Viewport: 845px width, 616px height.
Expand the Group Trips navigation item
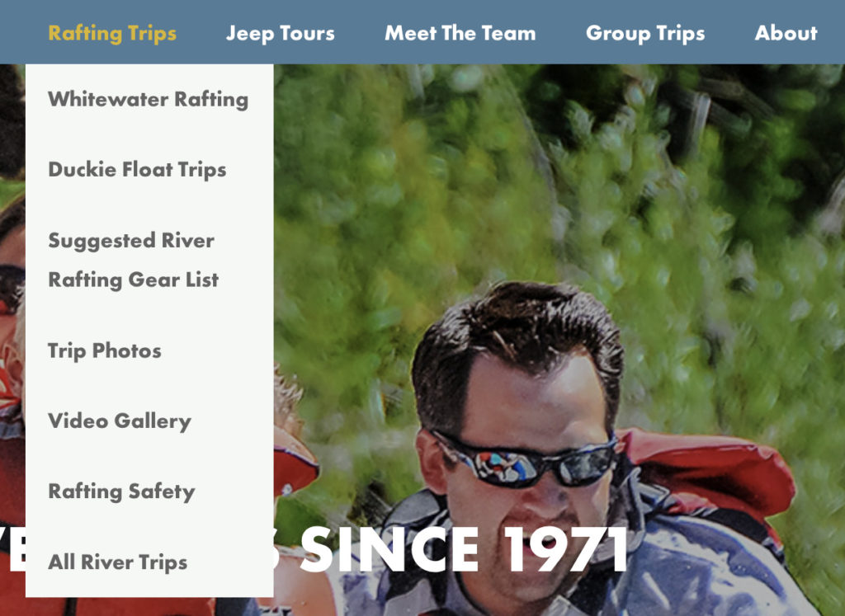(x=645, y=33)
